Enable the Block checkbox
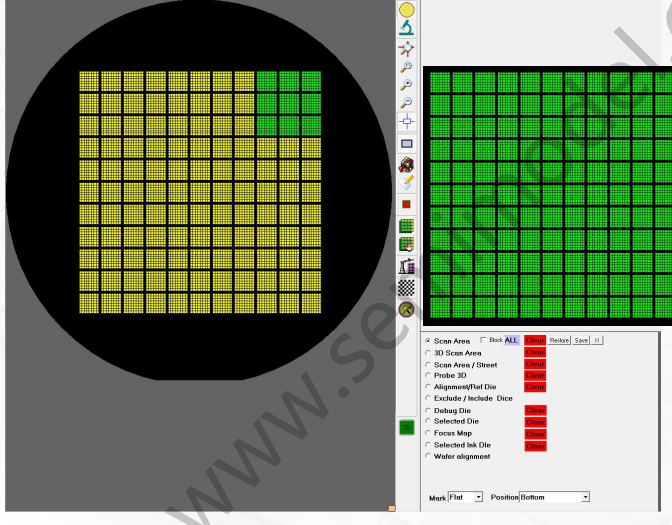The image size is (672, 525). 483,340
